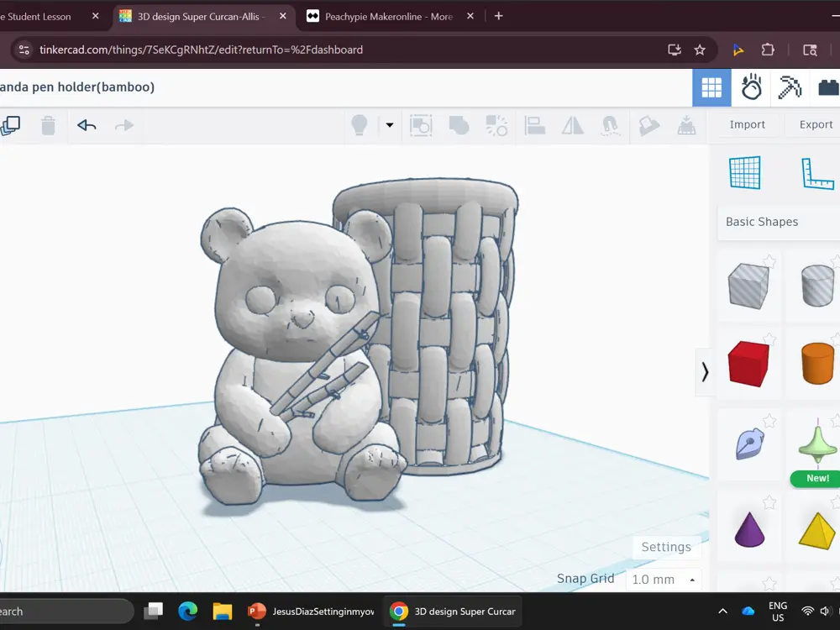Click the marquee selection icon in the toolbar
The width and height of the screenshot is (840, 630).
click(x=421, y=125)
